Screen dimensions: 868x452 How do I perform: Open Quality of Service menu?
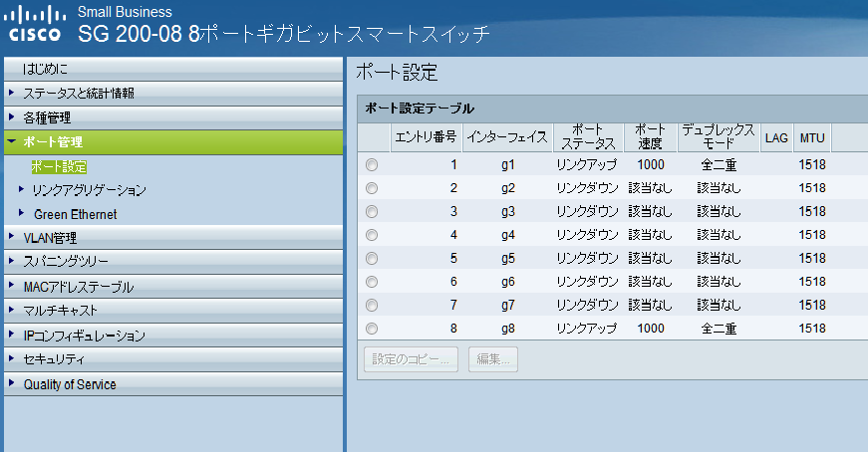click(x=173, y=384)
